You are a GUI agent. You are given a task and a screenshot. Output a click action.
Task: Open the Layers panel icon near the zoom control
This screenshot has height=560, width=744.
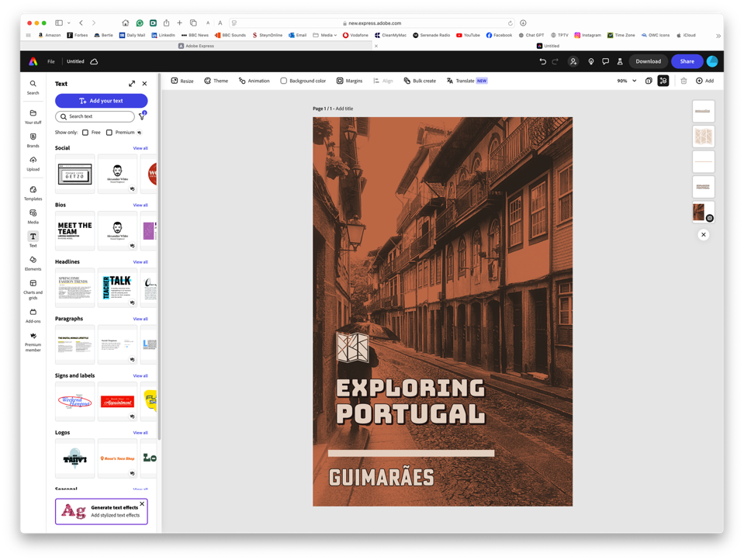[663, 80]
